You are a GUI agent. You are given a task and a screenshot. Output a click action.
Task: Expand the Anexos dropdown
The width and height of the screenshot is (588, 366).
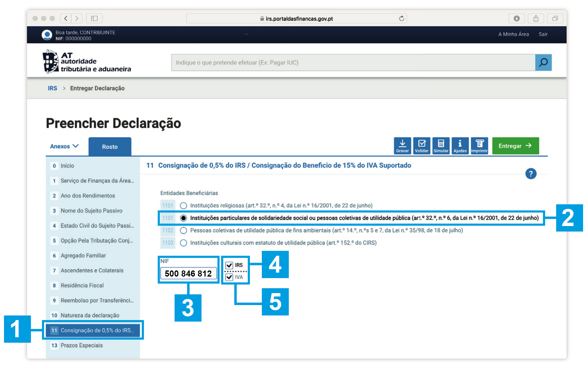click(64, 146)
